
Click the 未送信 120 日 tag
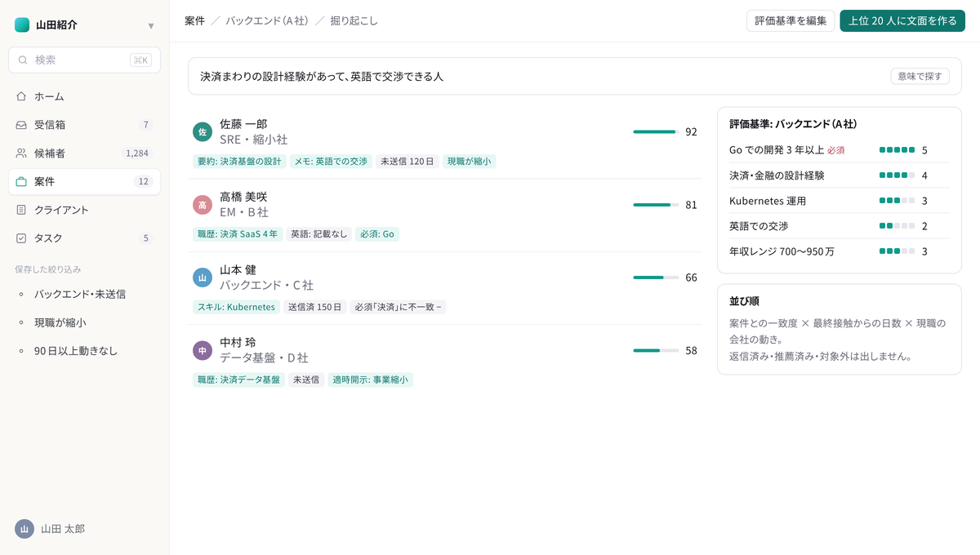click(407, 162)
